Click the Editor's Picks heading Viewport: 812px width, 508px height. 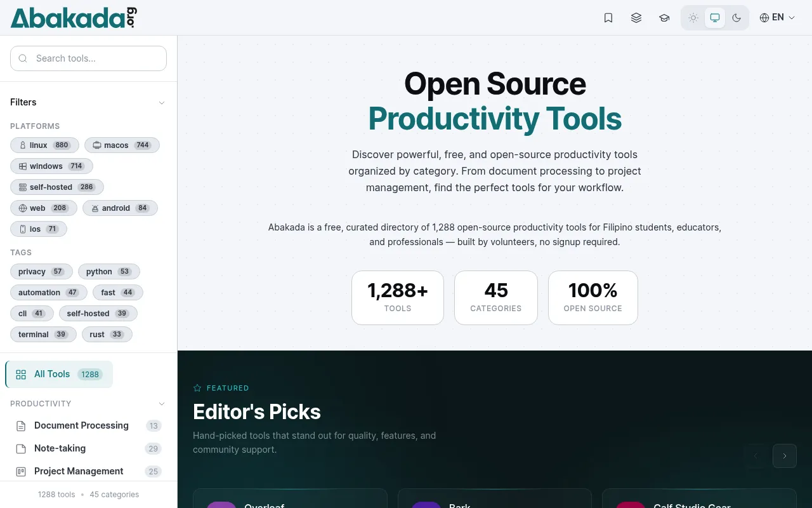257,411
